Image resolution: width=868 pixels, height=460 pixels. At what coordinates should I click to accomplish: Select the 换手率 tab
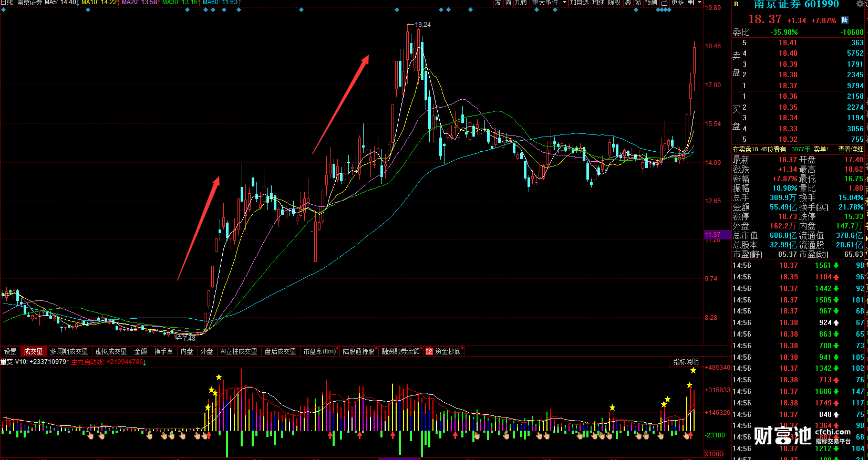[164, 351]
